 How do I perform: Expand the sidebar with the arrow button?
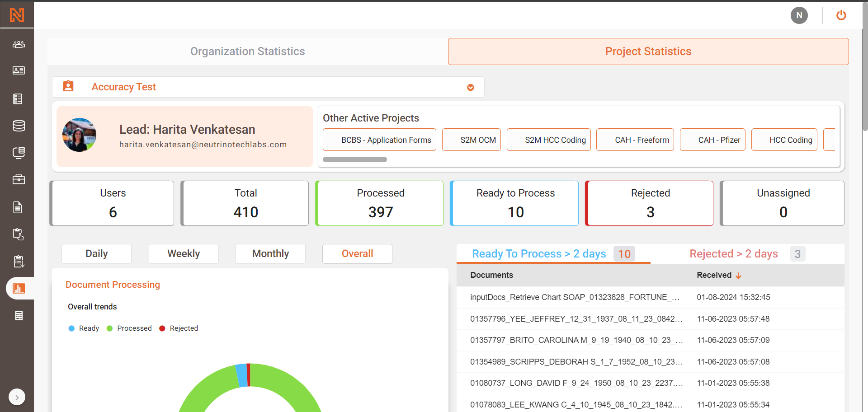(17, 398)
